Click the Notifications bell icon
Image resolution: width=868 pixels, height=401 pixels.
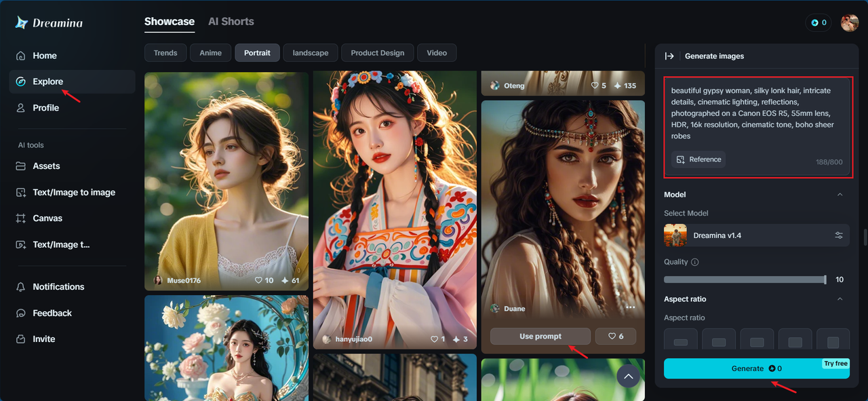click(x=21, y=287)
